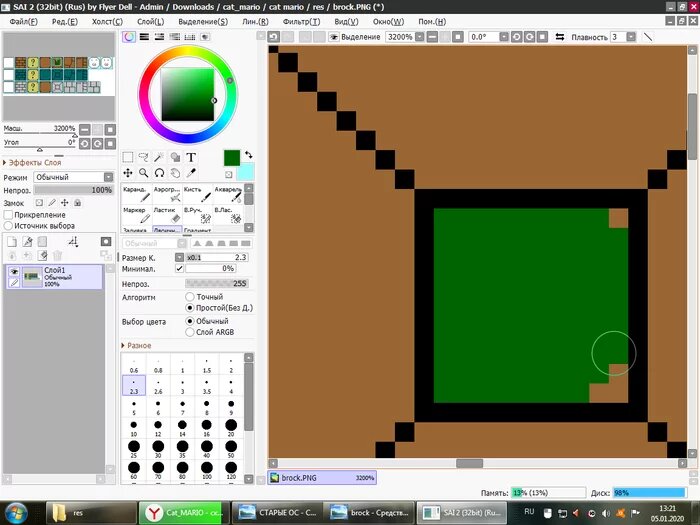The image size is (700, 525).
Task: Expand the Разное section
Action: click(x=136, y=346)
